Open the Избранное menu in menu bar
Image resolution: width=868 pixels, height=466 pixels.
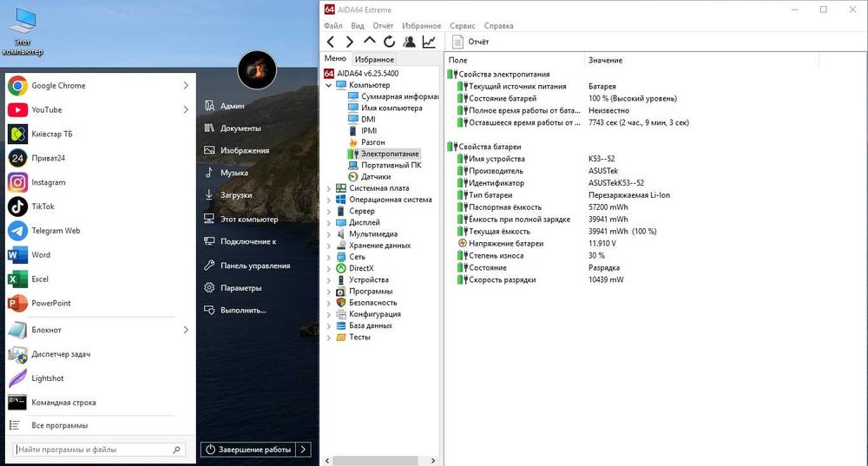(421, 26)
